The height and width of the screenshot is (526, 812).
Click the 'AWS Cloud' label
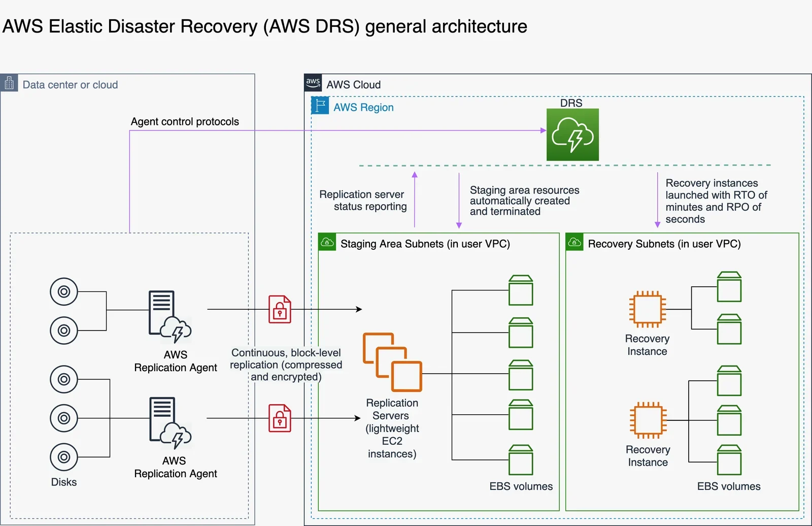(353, 85)
